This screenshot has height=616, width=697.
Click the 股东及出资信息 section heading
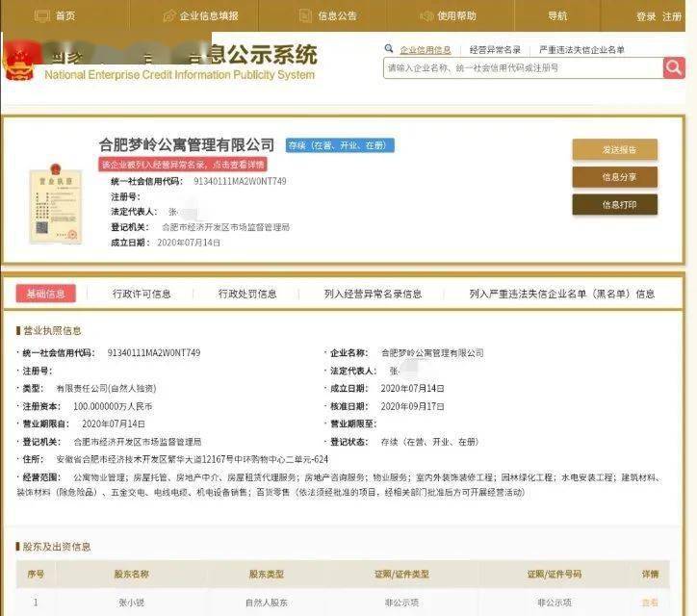(x=57, y=547)
